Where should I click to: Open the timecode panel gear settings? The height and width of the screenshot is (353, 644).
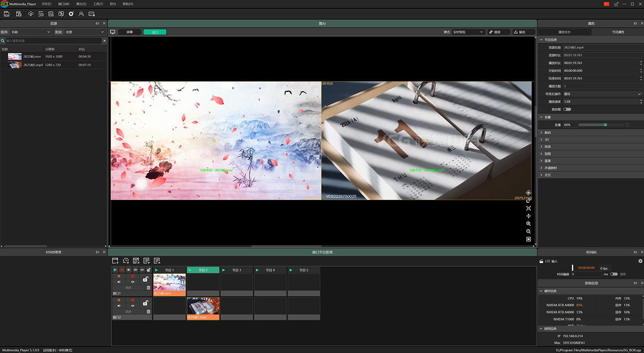(x=640, y=261)
